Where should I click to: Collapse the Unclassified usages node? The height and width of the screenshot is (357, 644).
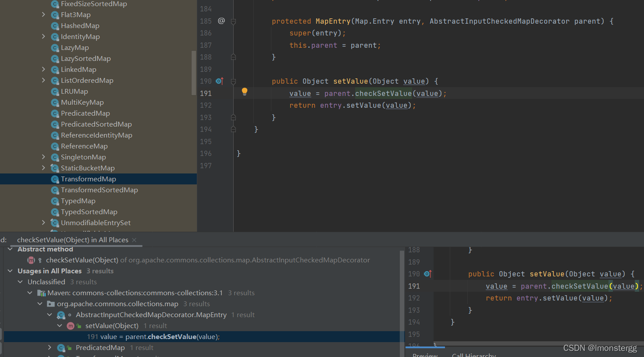pos(20,282)
